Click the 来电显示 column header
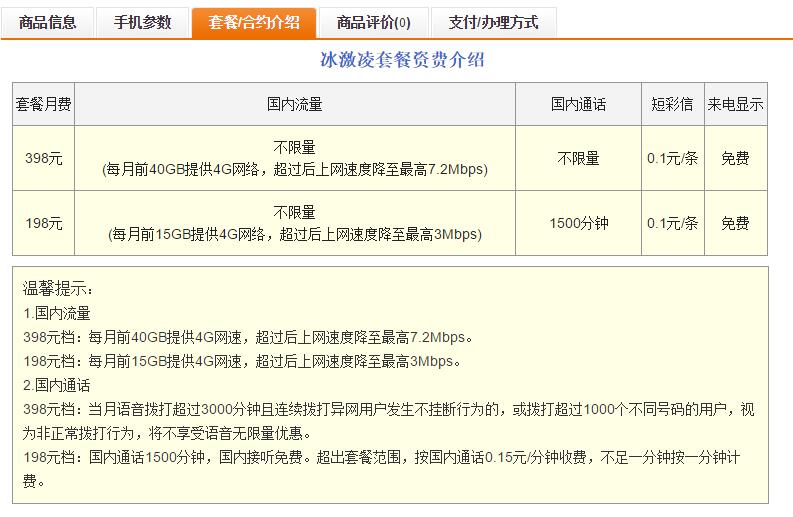 (735, 104)
